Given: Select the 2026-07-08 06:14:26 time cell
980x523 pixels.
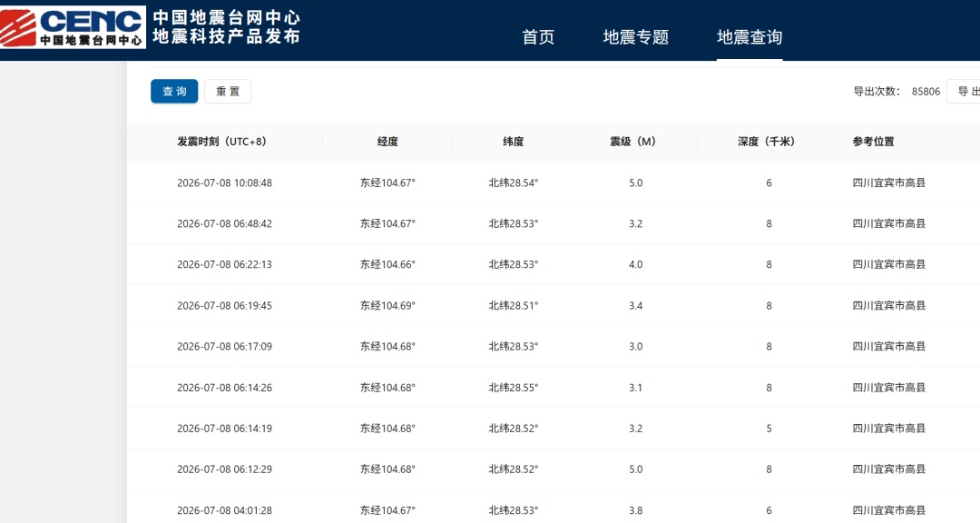Looking at the screenshot, I should [224, 387].
